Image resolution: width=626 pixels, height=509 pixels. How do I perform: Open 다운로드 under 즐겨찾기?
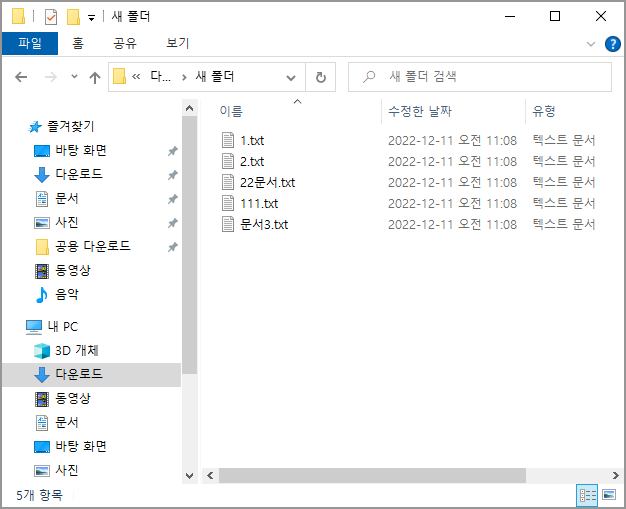coord(79,174)
